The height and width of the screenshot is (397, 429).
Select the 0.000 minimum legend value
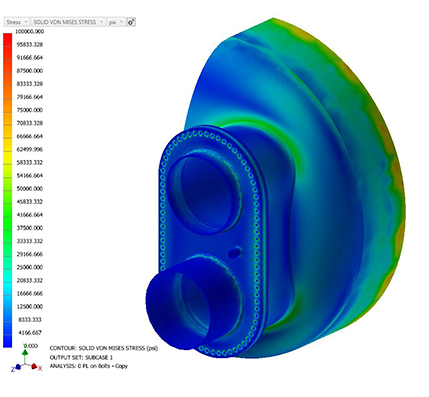[30, 346]
